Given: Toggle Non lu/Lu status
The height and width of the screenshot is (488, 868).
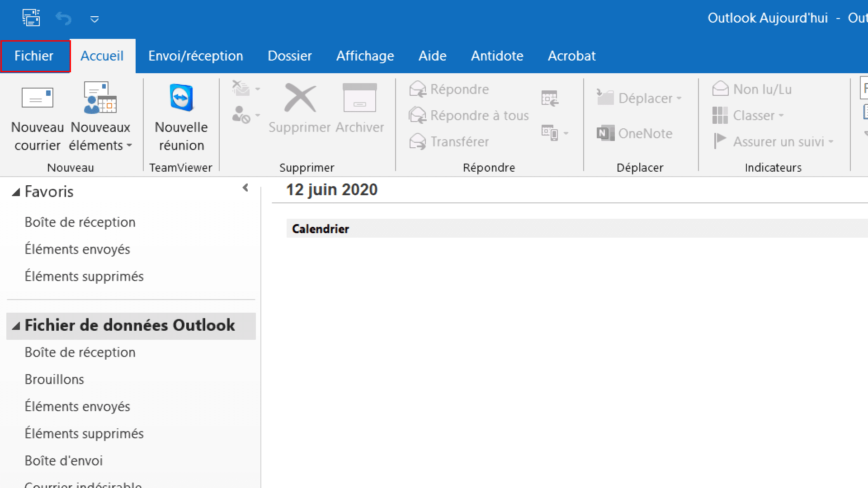Looking at the screenshot, I should (752, 89).
